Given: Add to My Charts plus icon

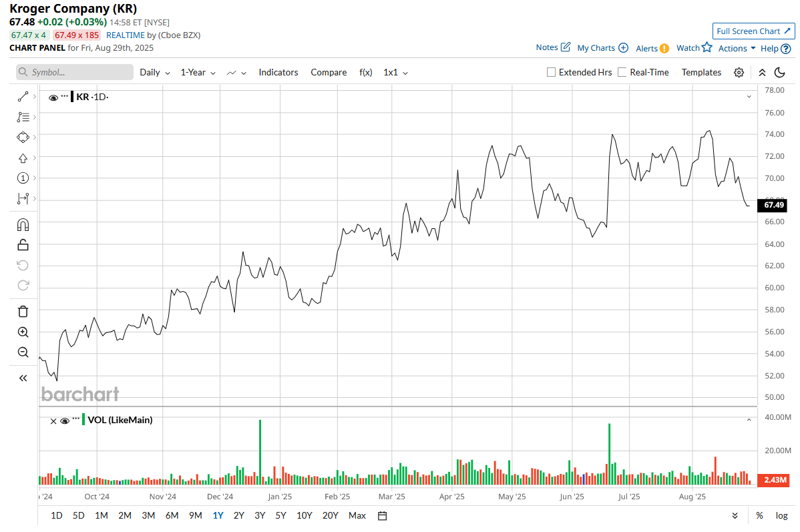Looking at the screenshot, I should pyautogui.click(x=624, y=47).
